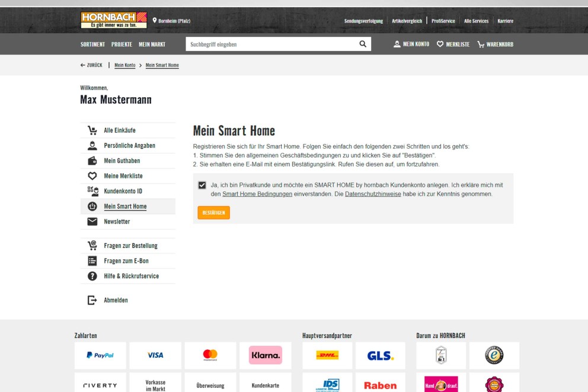Click the question mark icon beside Hilfe
This screenshot has height=392, width=588.
tap(92, 276)
